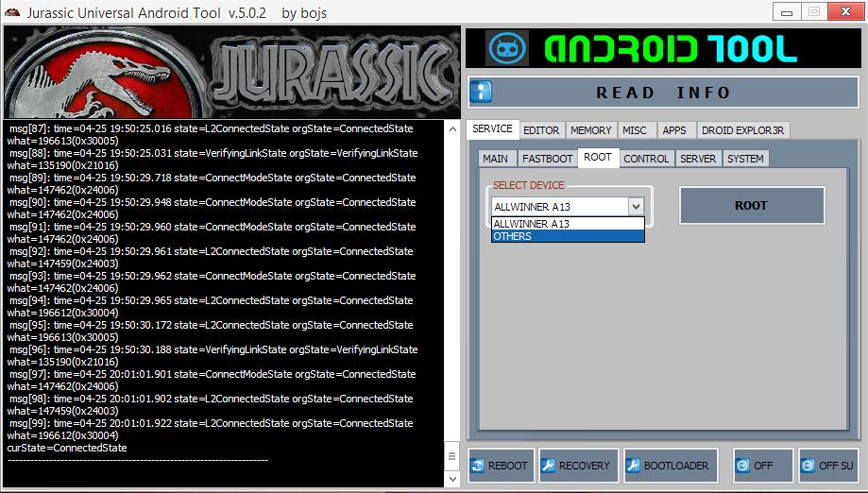
Task: Click the info icon beside READ INFO
Action: pyautogui.click(x=483, y=93)
